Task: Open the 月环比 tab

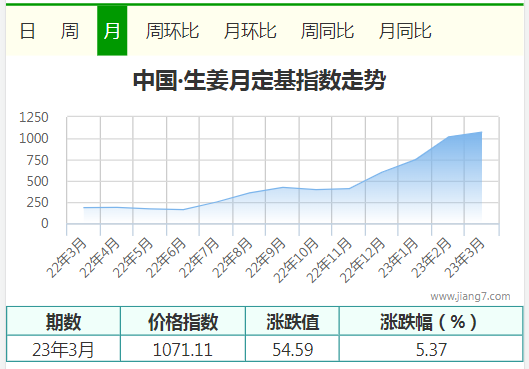Action: [250, 31]
